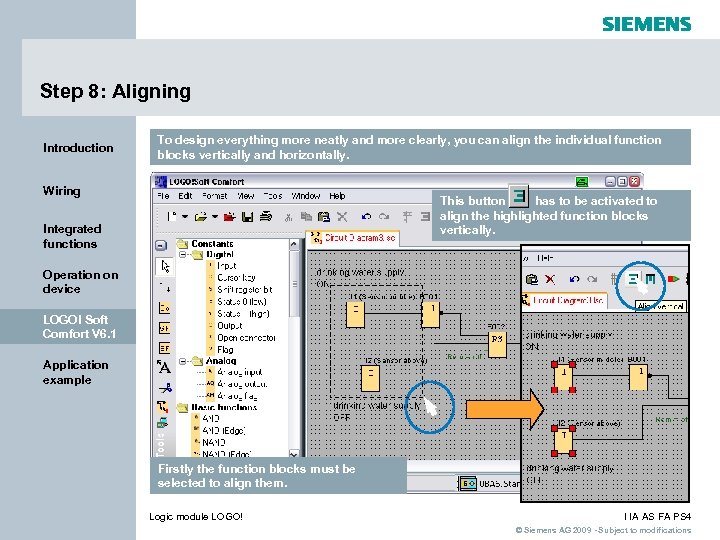Click the Delete X icon in main toolbar
Image resolution: width=720 pixels, height=540 pixels.
coord(342,217)
